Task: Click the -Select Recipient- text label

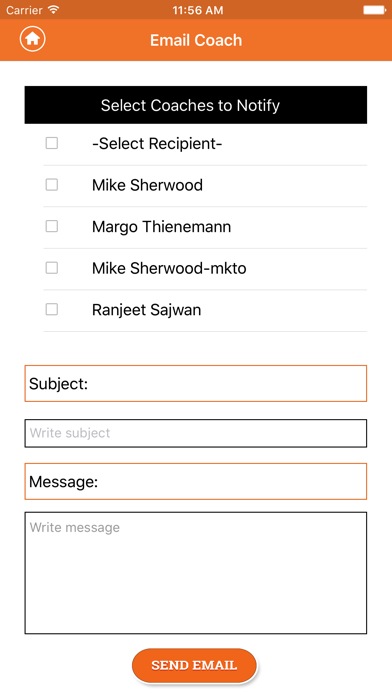Action: 157,144
